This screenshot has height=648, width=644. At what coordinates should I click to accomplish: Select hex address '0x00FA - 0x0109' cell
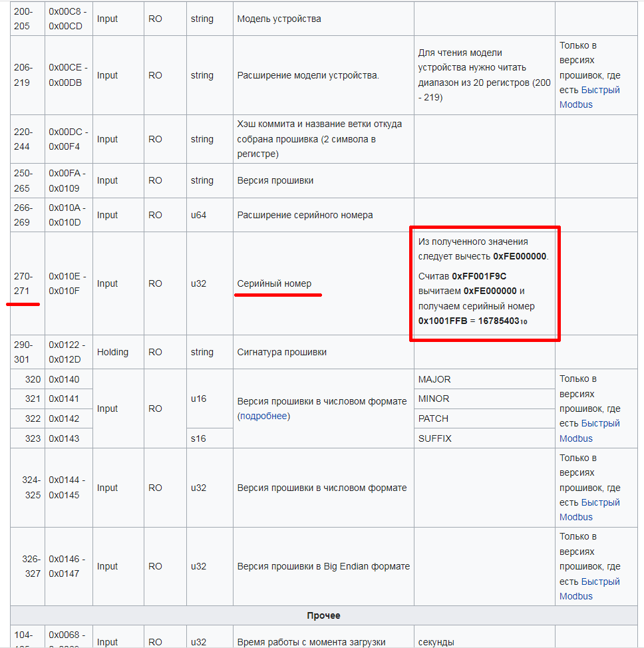coord(68,180)
